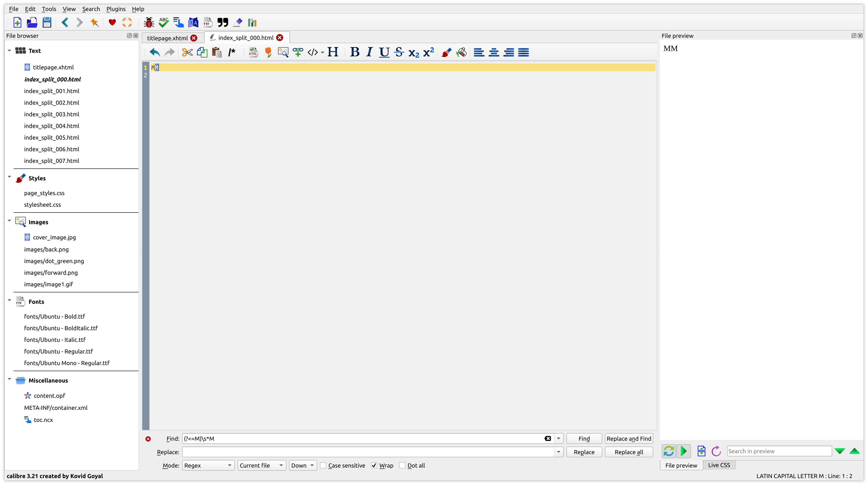Click the superscript formatting icon
The width and height of the screenshot is (868, 485).
coord(428,52)
